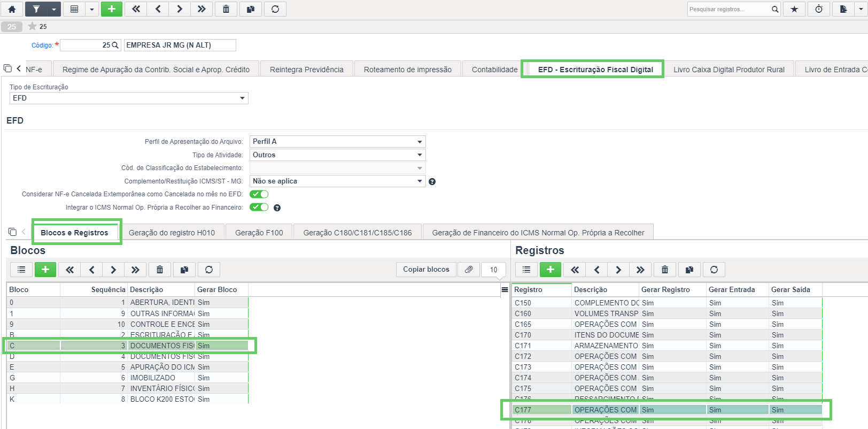Refresh the Blocos grid
This screenshot has width=868, height=429.
pyautogui.click(x=209, y=270)
